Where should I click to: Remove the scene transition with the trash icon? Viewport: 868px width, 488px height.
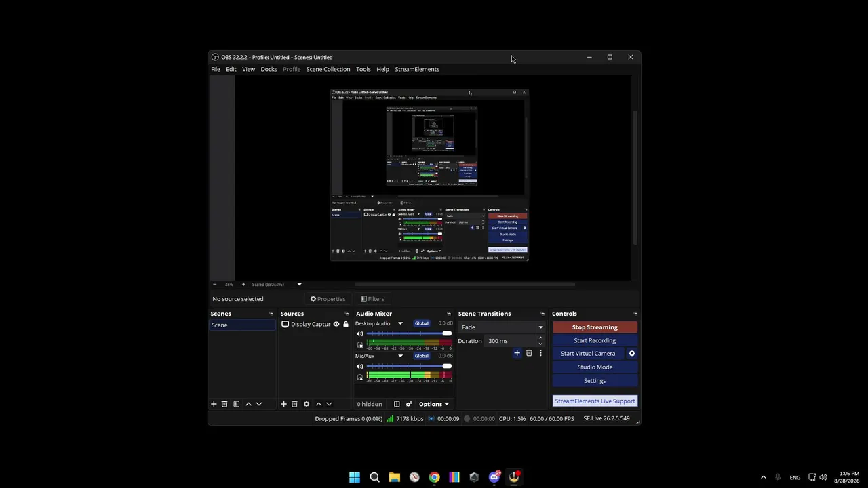(529, 353)
